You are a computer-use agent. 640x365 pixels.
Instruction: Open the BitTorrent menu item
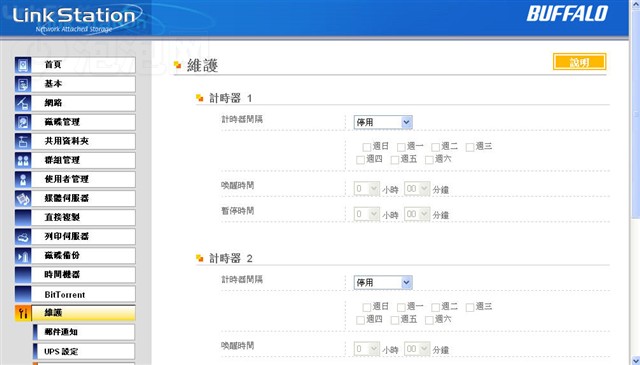coord(83,294)
